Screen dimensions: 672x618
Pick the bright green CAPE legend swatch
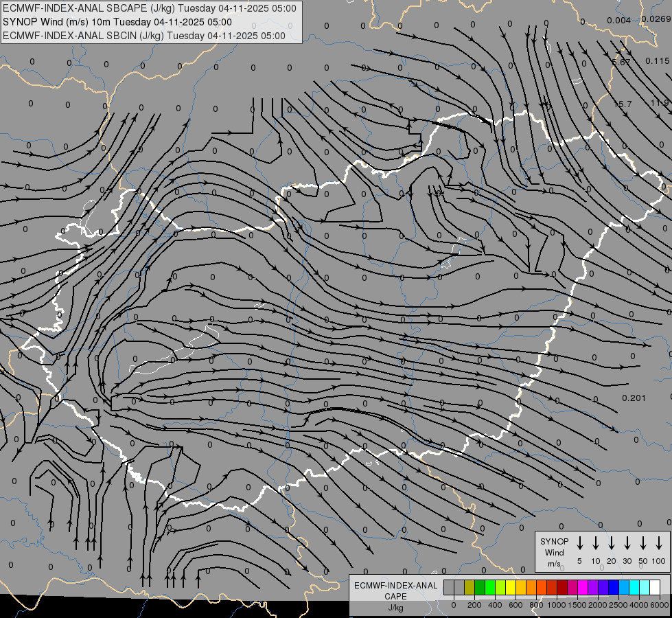(x=490, y=588)
